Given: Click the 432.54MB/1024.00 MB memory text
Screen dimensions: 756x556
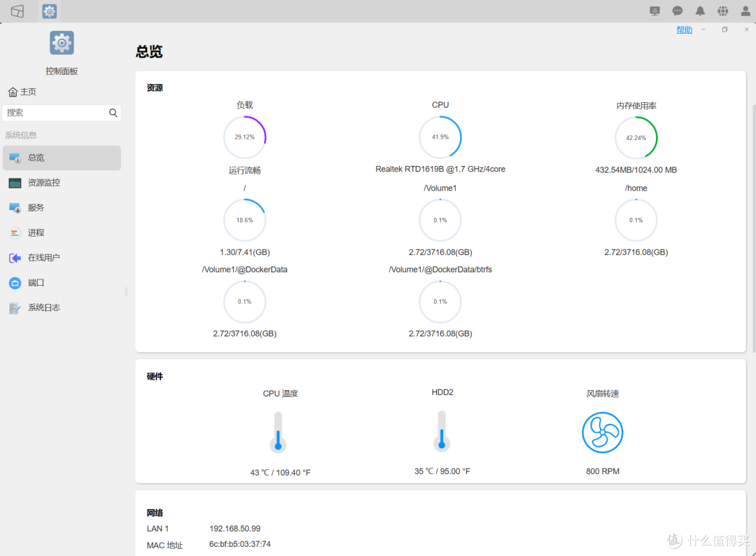Looking at the screenshot, I should pyautogui.click(x=636, y=169).
